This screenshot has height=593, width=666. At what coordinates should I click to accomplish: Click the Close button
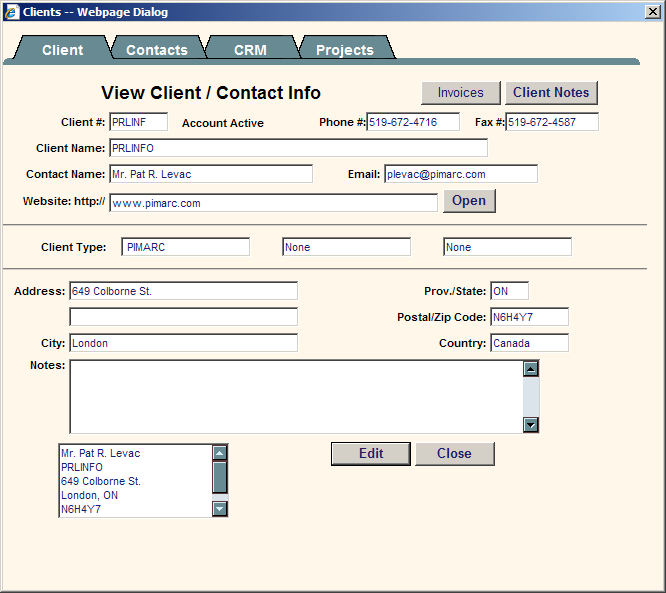[454, 454]
